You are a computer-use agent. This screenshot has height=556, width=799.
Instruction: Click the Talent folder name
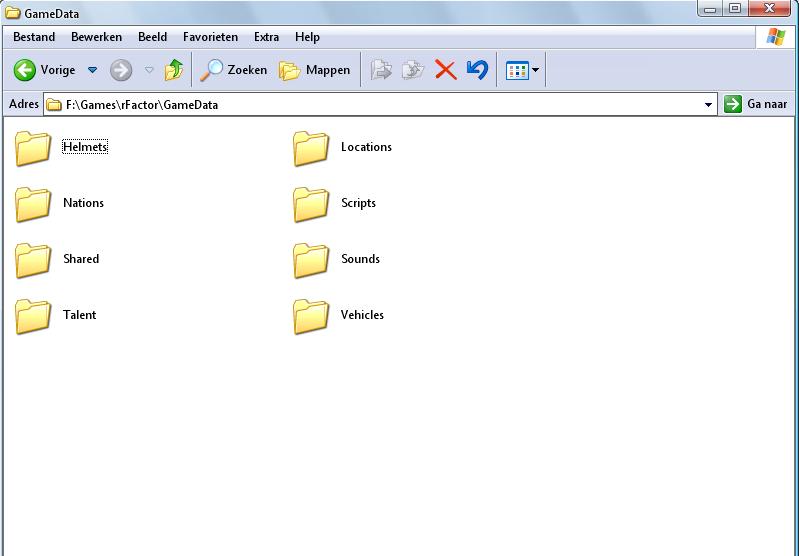tap(79, 315)
